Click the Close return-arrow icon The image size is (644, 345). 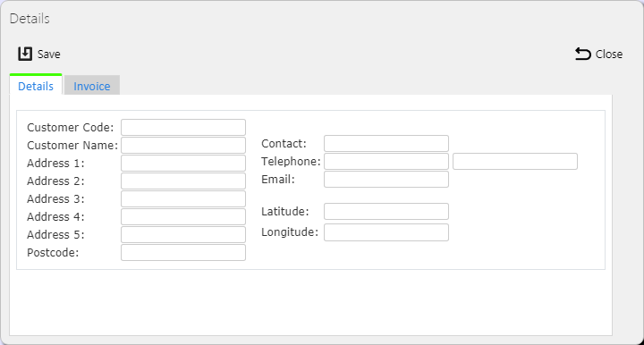(583, 54)
